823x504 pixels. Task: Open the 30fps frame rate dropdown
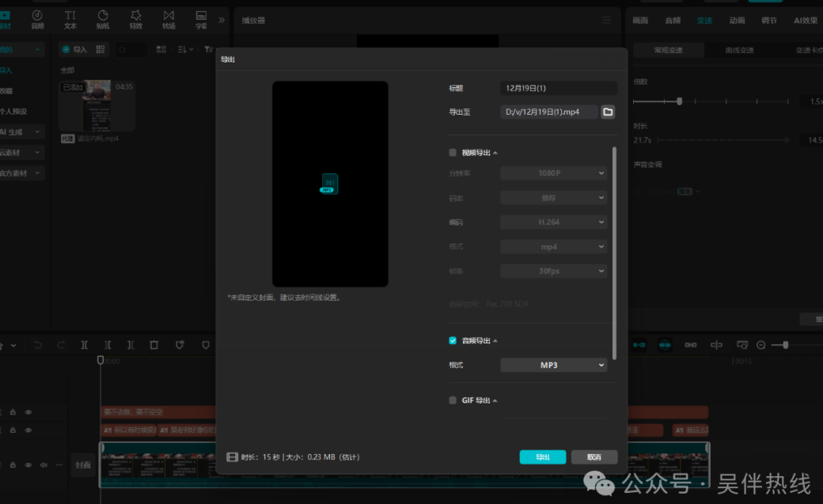coord(554,271)
